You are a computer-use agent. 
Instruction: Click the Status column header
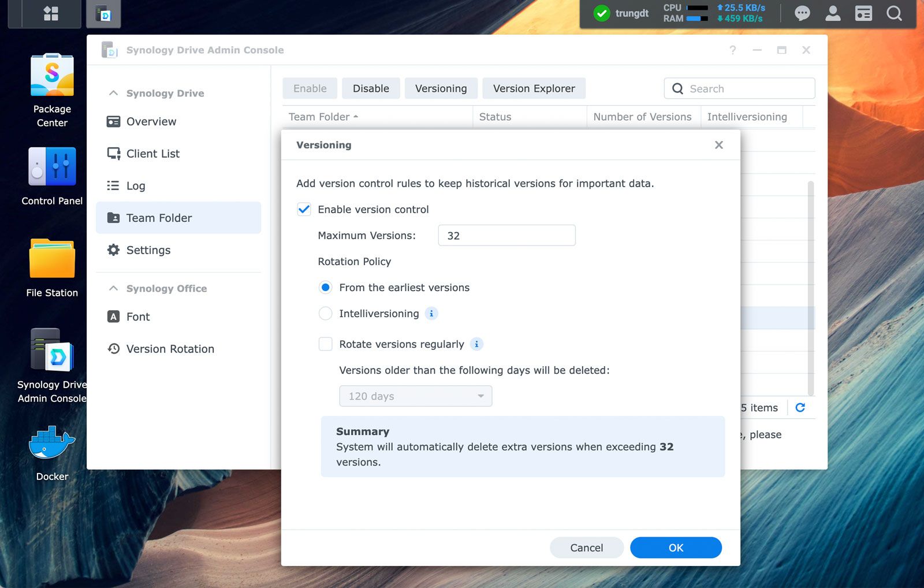(x=530, y=117)
